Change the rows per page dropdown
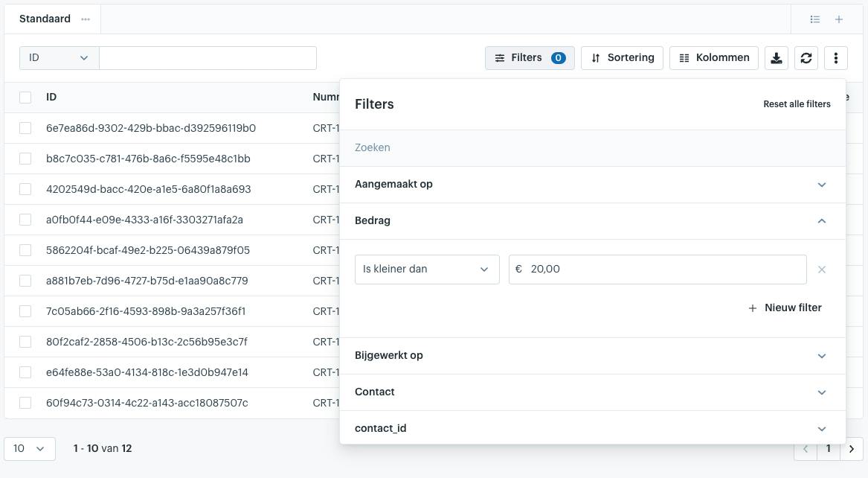 (29, 449)
